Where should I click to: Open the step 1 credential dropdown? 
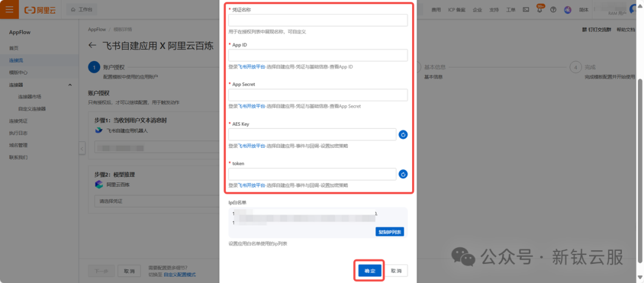(x=157, y=148)
